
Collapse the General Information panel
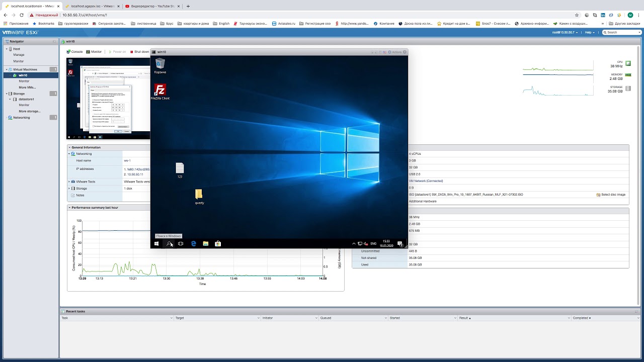coord(69,147)
